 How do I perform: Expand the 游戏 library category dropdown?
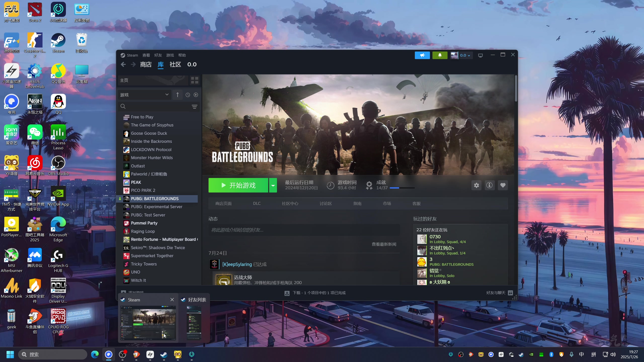coord(144,95)
